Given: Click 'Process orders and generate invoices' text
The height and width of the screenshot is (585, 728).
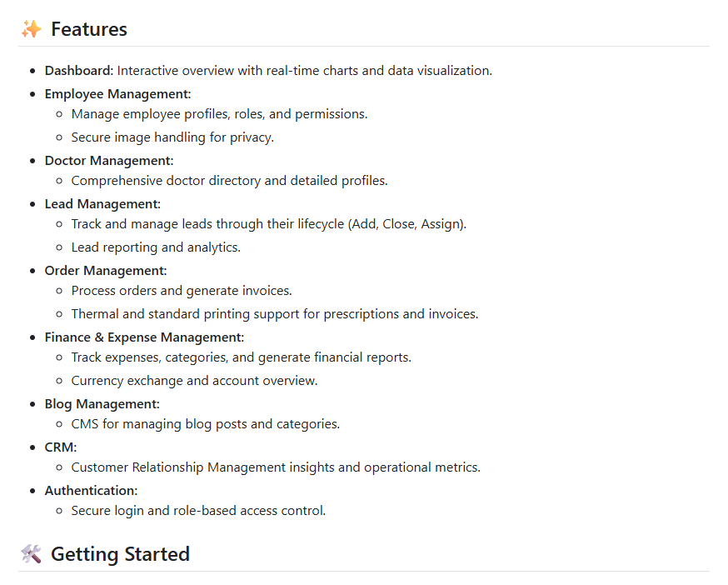Looking at the screenshot, I should 182,291.
